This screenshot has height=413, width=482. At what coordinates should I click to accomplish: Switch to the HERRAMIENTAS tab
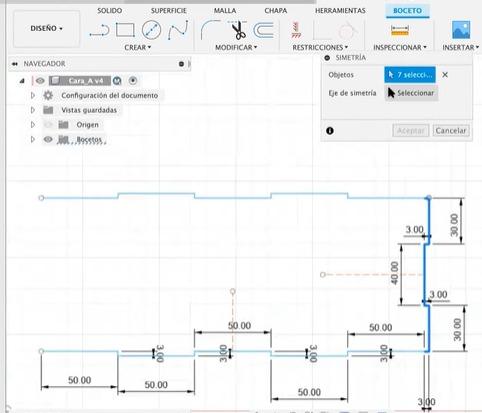pos(340,11)
